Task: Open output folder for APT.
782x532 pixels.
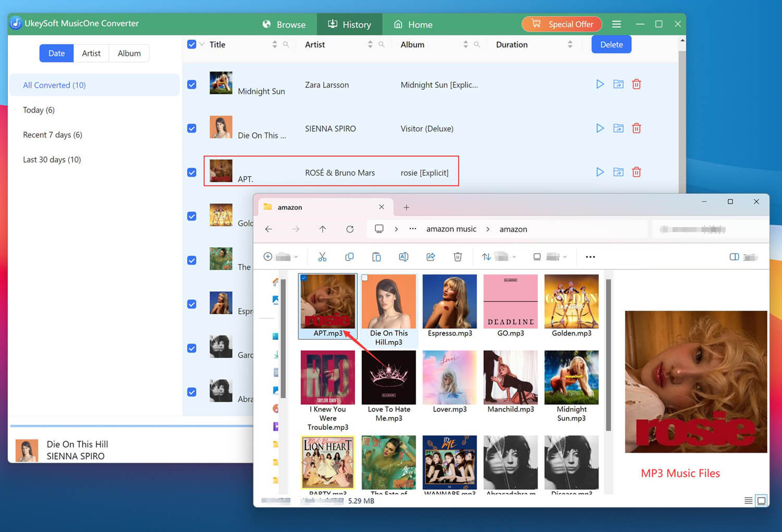Action: coord(618,172)
